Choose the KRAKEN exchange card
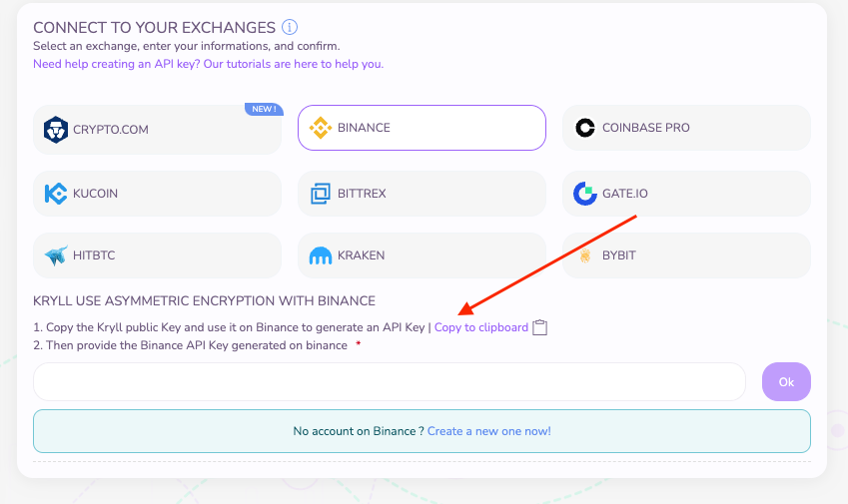This screenshot has height=504, width=848. tap(422, 254)
